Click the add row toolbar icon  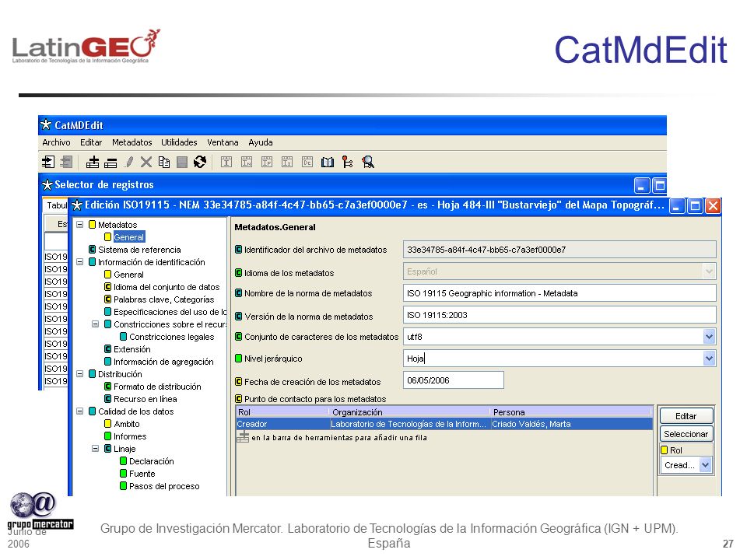(x=93, y=163)
